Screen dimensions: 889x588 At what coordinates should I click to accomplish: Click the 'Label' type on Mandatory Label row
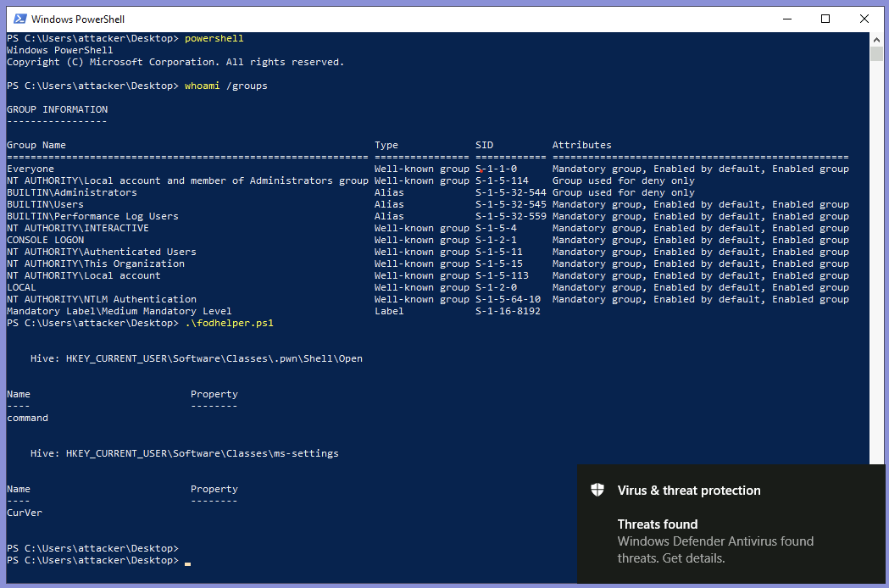pyautogui.click(x=389, y=311)
